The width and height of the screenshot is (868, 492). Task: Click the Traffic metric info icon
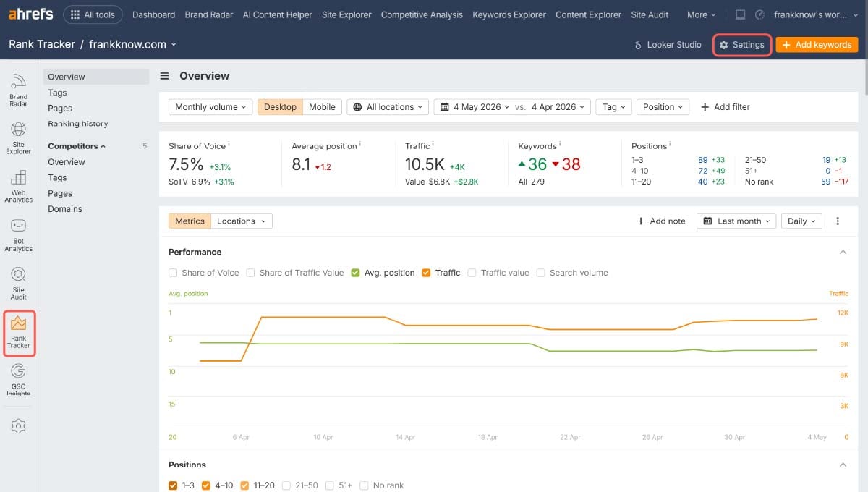pos(433,144)
